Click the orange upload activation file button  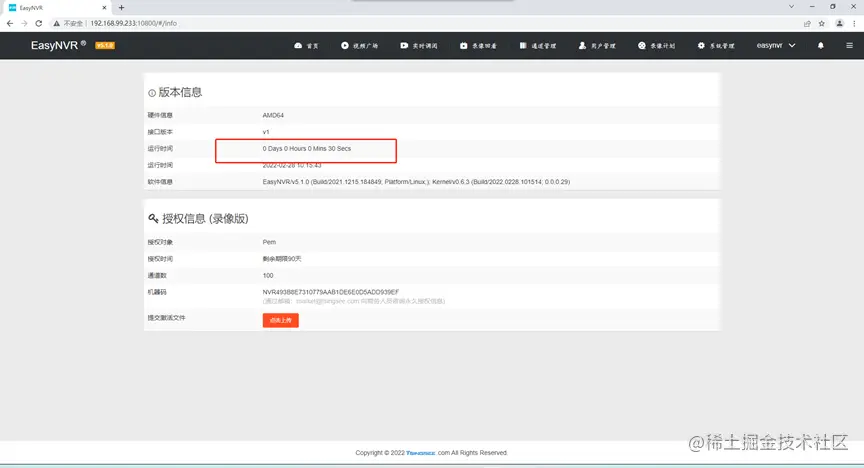280,320
